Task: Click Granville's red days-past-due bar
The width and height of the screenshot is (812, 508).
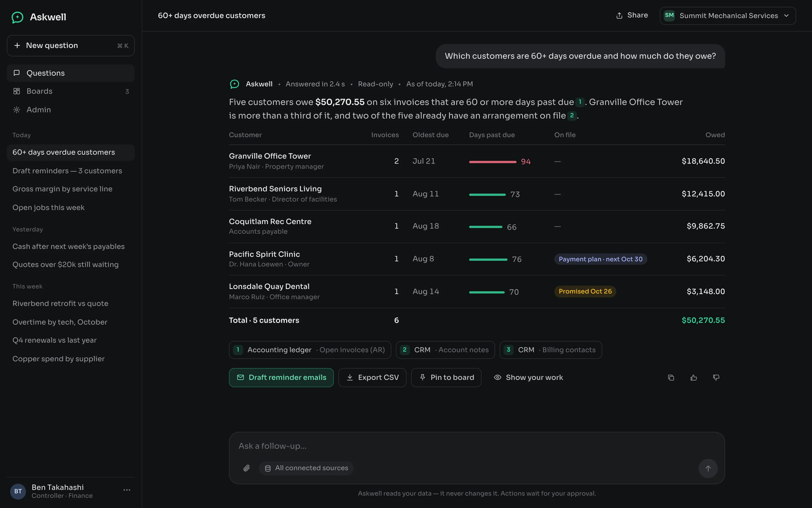Action: [493, 162]
